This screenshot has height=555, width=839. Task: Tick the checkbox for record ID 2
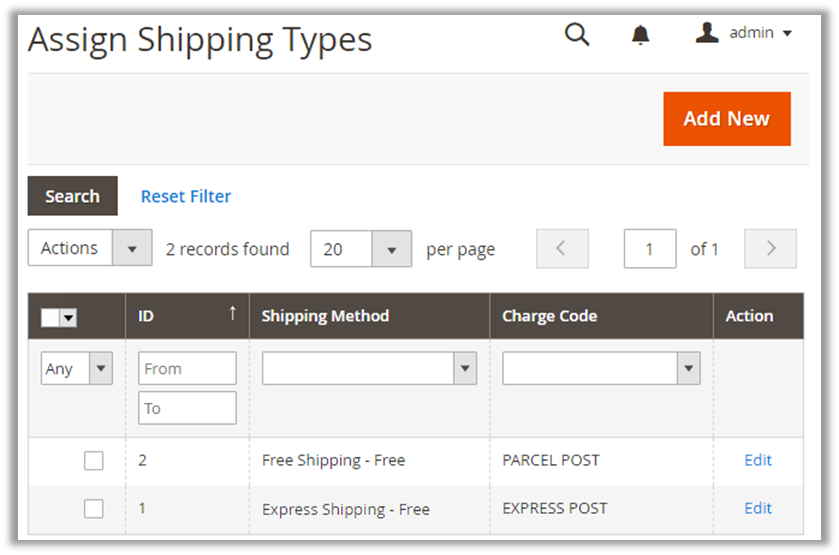coord(93,461)
